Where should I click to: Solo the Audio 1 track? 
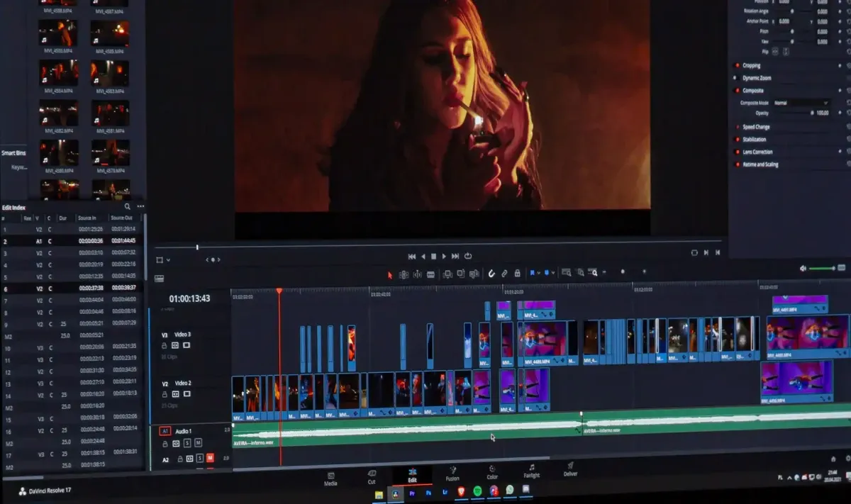[187, 443]
